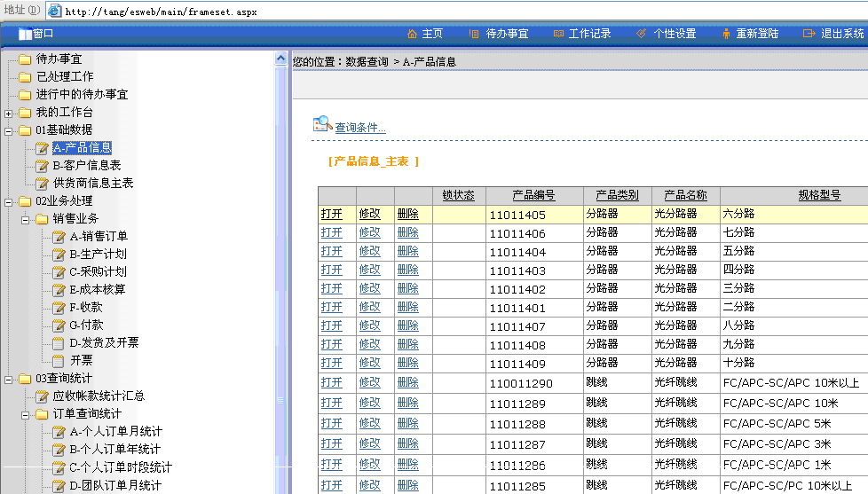This screenshot has width=868, height=494.
Task: Expand the 我的工作台 tree node
Action: coord(8,113)
